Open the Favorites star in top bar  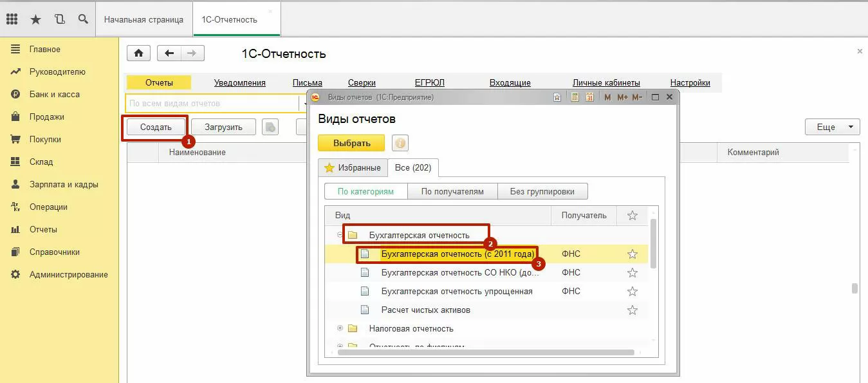[x=36, y=19]
